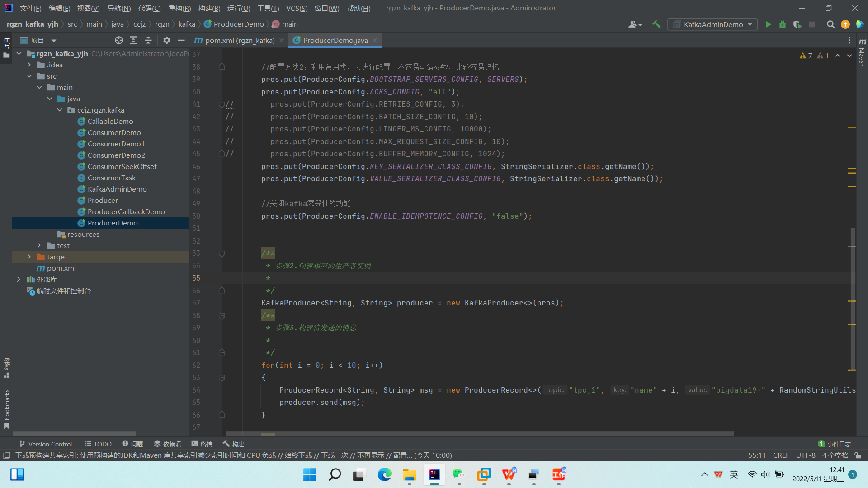Open the user account icon dropdown
Screen dimensions: 868x488
635,24
